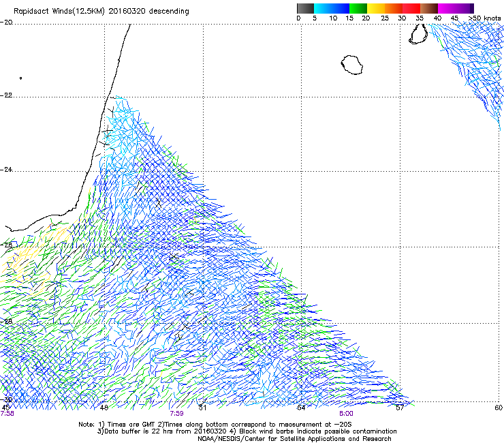Click the cyan-blue 5-15 knots legend swatch
This screenshot has height=443, width=504.
tap(332, 8)
